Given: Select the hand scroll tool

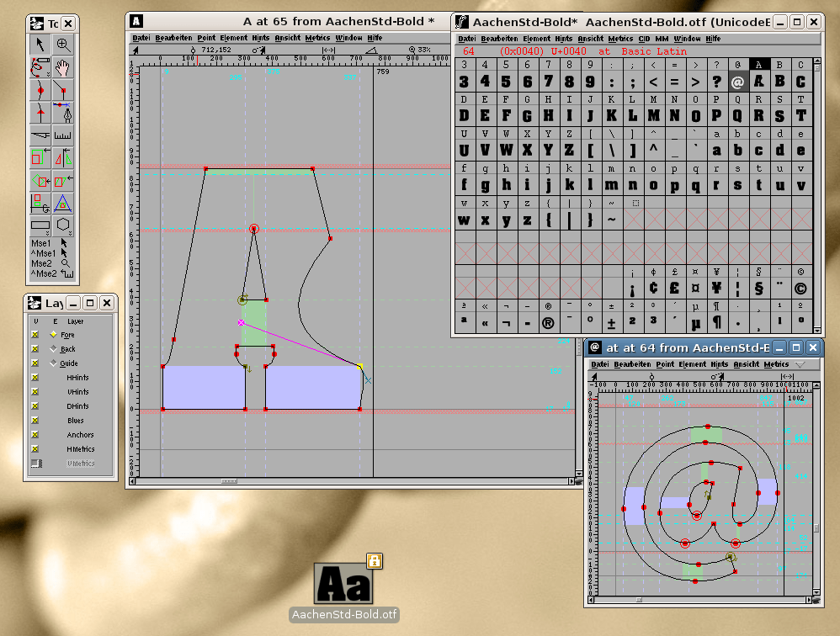Looking at the screenshot, I should click(x=62, y=67).
